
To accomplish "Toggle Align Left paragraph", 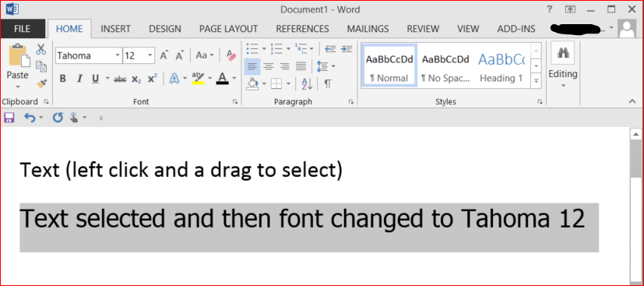I will pos(252,66).
